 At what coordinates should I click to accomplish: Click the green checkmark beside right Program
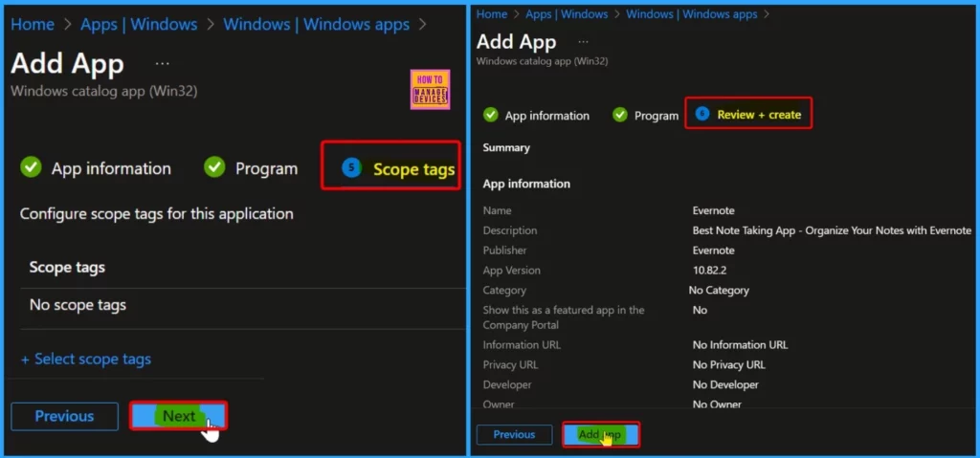tap(620, 115)
